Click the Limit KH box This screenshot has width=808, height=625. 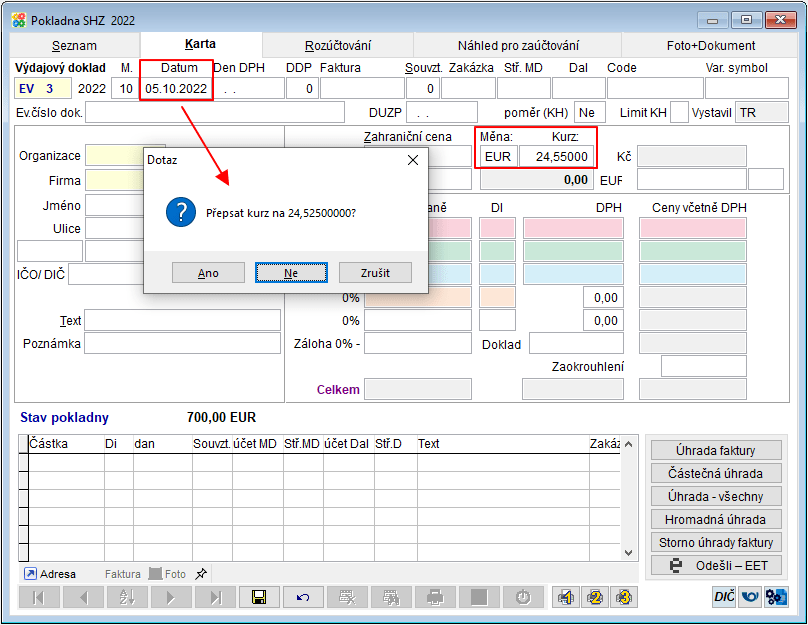pyautogui.click(x=679, y=112)
